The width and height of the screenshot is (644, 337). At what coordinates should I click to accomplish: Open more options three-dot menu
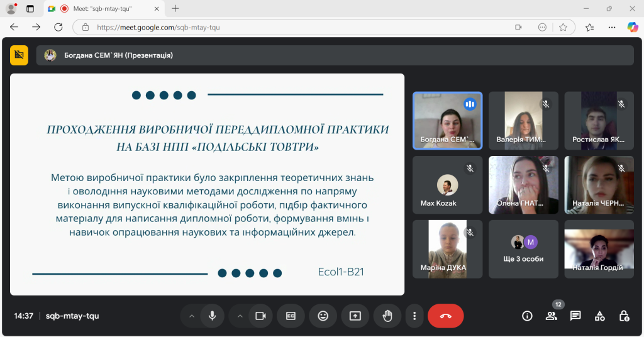tap(414, 316)
